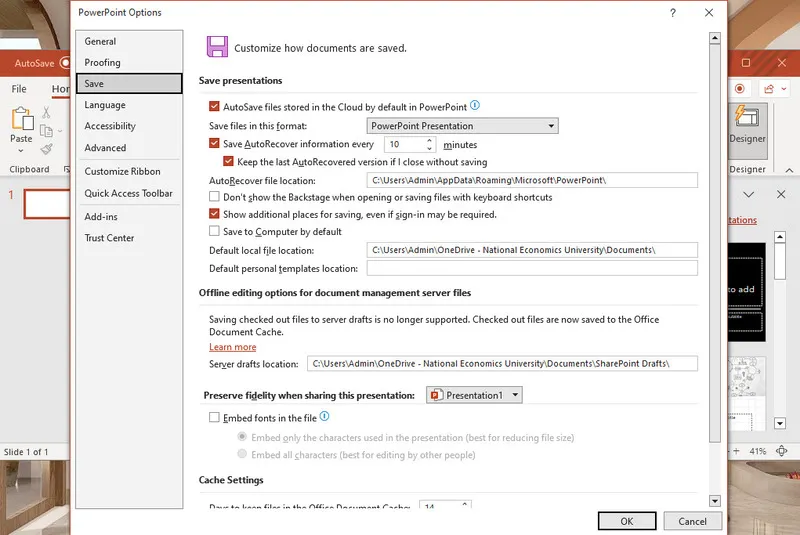The height and width of the screenshot is (535, 800).
Task: Select the Format Painter brush icon
Action: tap(46, 149)
